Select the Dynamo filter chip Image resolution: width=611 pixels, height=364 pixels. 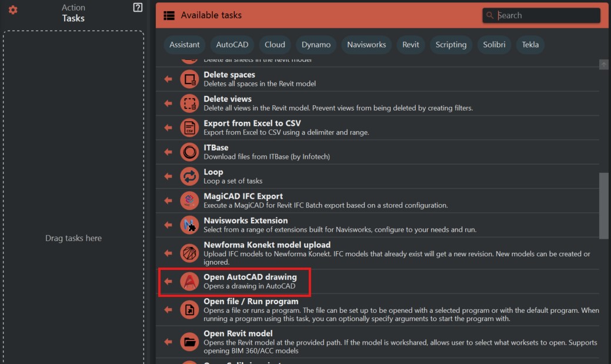pyautogui.click(x=316, y=45)
